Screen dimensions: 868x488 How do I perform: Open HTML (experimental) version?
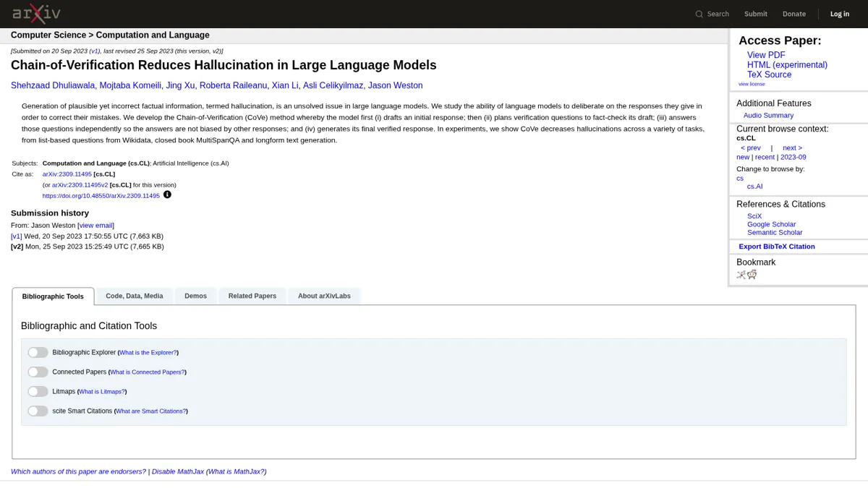coord(787,65)
